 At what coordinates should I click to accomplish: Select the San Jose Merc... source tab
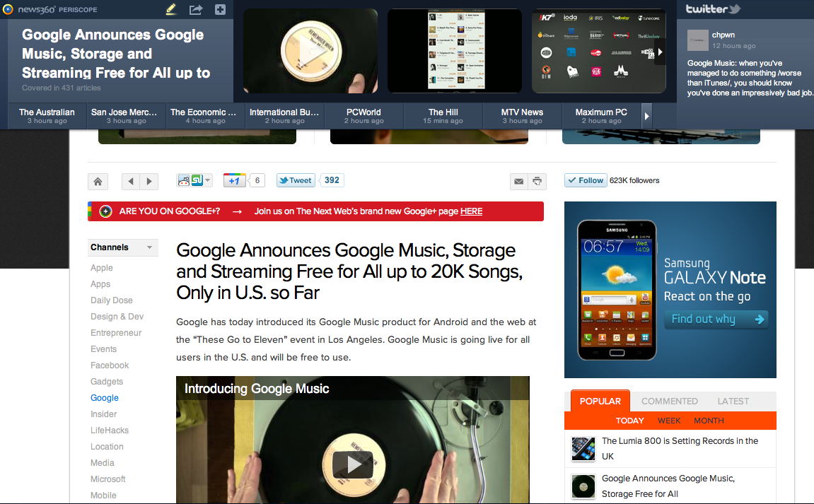point(126,116)
